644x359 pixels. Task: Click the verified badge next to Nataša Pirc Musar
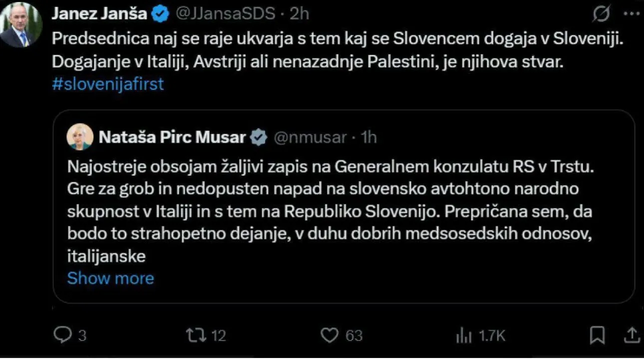[259, 137]
